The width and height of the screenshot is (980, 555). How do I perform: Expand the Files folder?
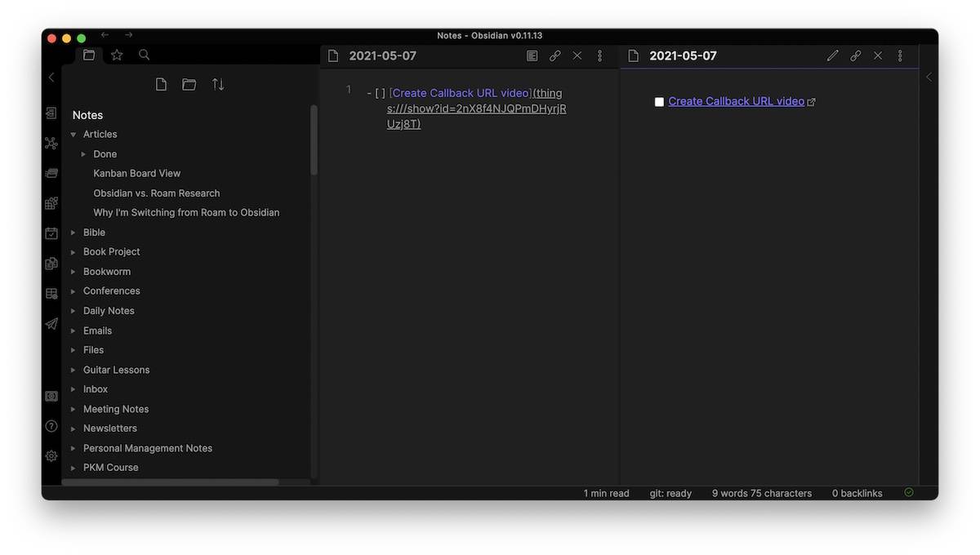point(73,350)
